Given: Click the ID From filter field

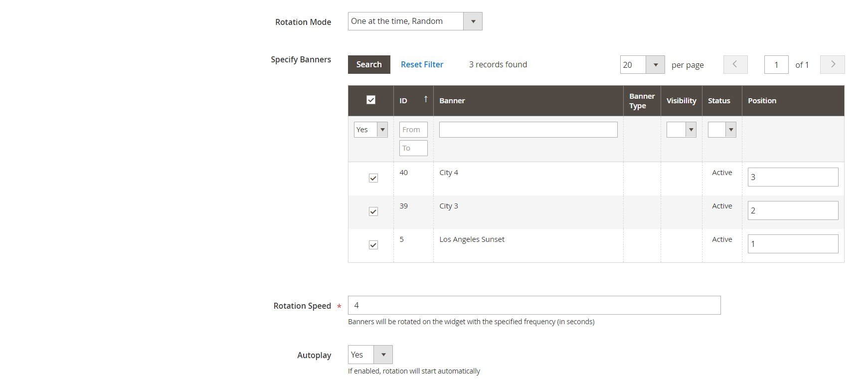Looking at the screenshot, I should (413, 130).
